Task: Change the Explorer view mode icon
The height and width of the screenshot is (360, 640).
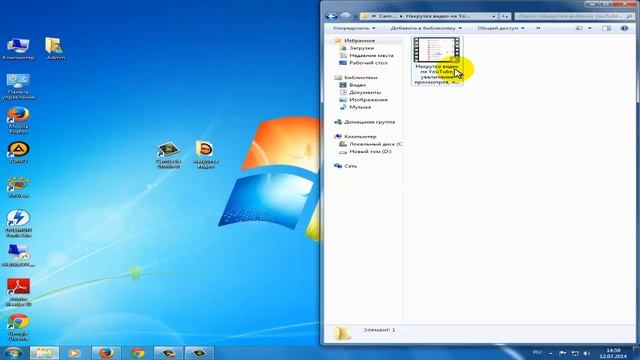Action: tap(579, 28)
